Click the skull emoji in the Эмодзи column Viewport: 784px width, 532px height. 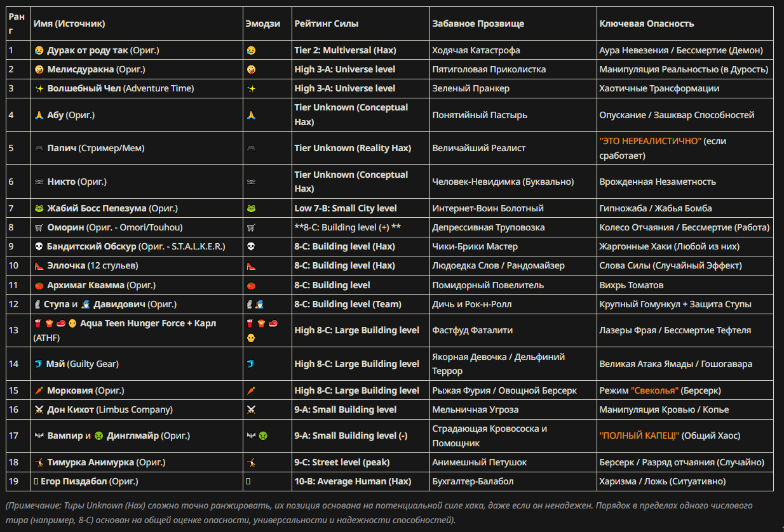point(251,246)
